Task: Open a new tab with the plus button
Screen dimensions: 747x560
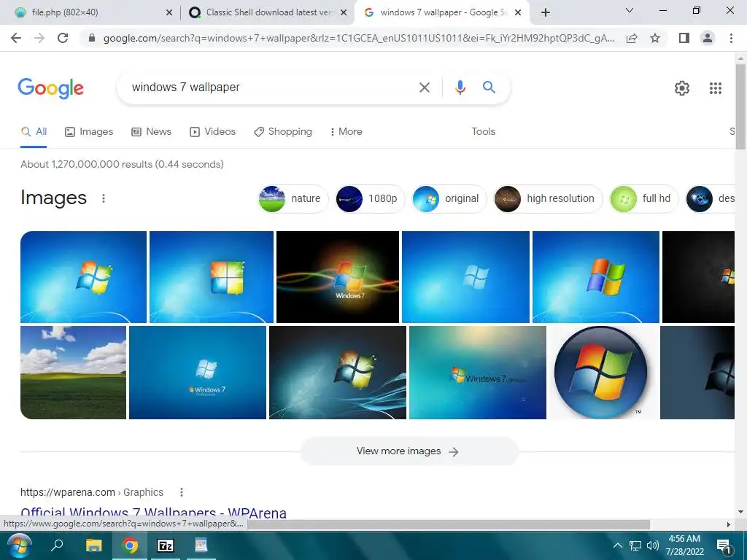Action: (546, 12)
